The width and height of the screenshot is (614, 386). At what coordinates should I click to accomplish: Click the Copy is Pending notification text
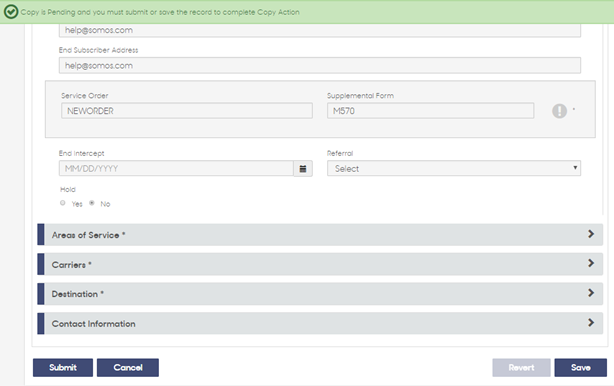pyautogui.click(x=160, y=12)
